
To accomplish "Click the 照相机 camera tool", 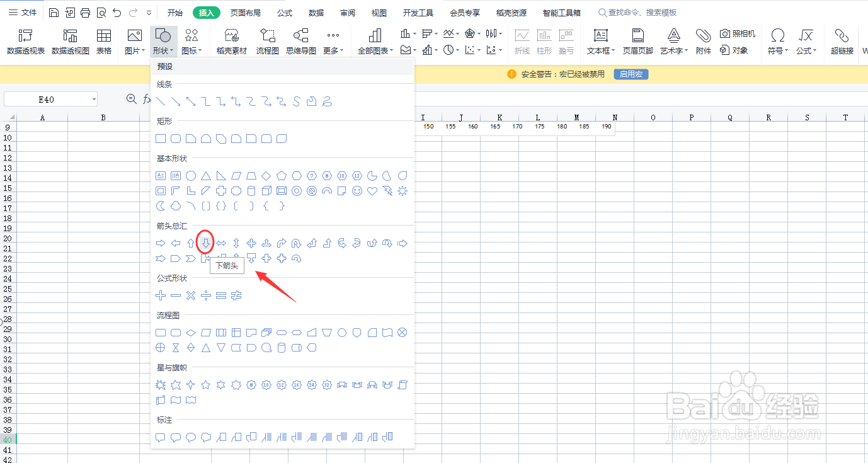I will (738, 34).
